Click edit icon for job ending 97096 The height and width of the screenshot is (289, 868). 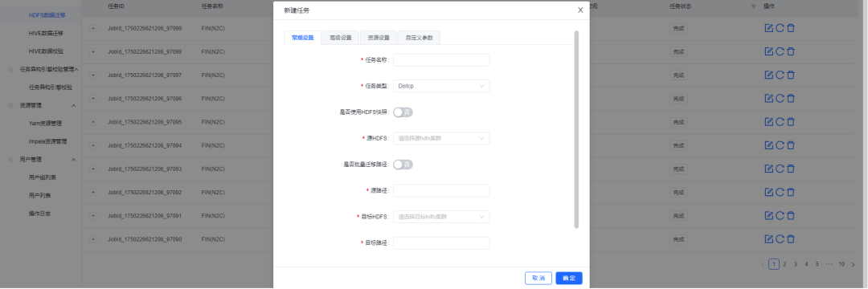click(768, 99)
